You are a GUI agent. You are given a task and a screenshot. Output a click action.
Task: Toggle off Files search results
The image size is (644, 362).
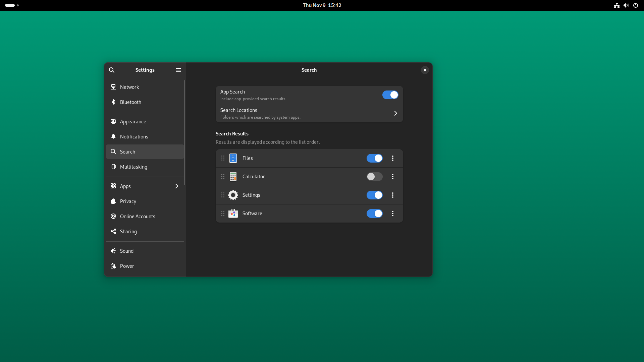[375, 158]
